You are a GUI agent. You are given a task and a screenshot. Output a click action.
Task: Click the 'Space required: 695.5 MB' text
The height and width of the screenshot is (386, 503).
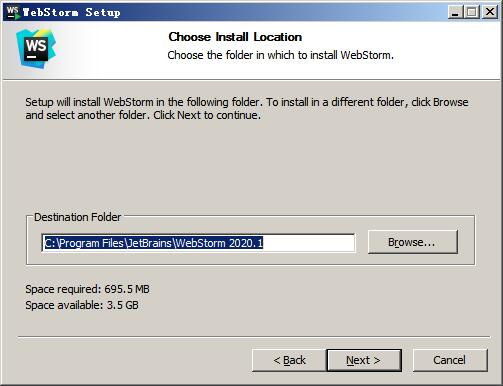coord(87,289)
